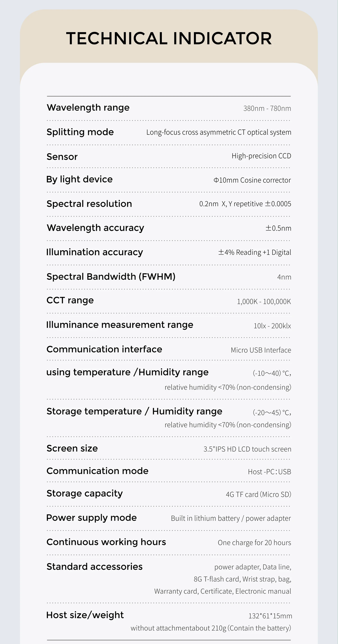
Task: Select the Illuminance measurement range label
Action: tap(120, 325)
